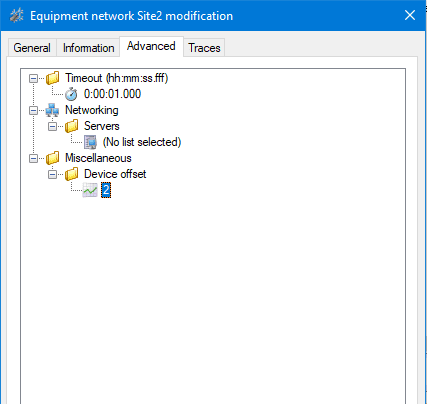
Task: Open the Information tab
Action: (88, 48)
